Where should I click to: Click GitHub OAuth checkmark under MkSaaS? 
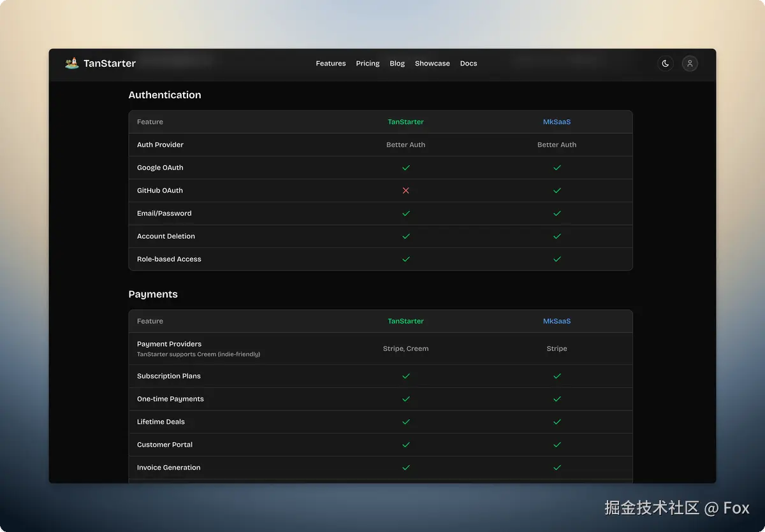(x=557, y=191)
